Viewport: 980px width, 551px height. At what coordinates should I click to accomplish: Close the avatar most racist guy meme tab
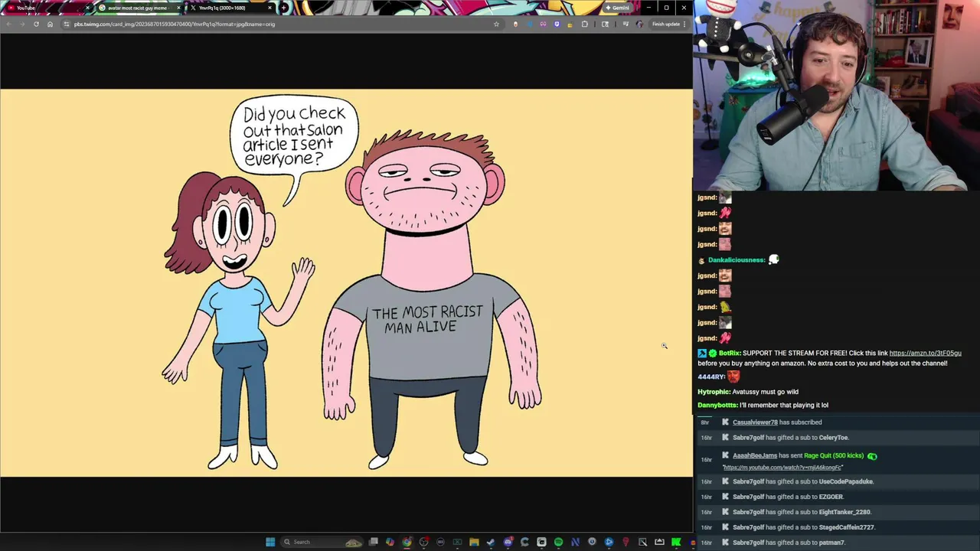179,8
